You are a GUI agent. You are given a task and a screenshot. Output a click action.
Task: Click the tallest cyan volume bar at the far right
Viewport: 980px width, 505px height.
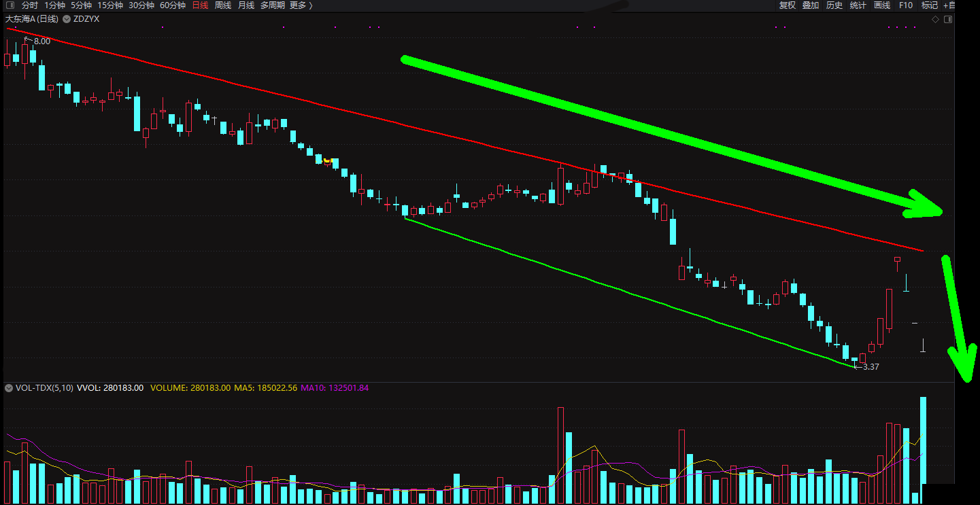pyautogui.click(x=924, y=450)
